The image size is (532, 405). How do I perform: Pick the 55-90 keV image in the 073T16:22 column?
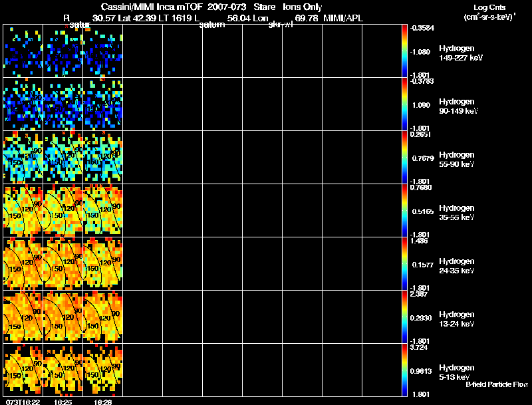coord(23,158)
